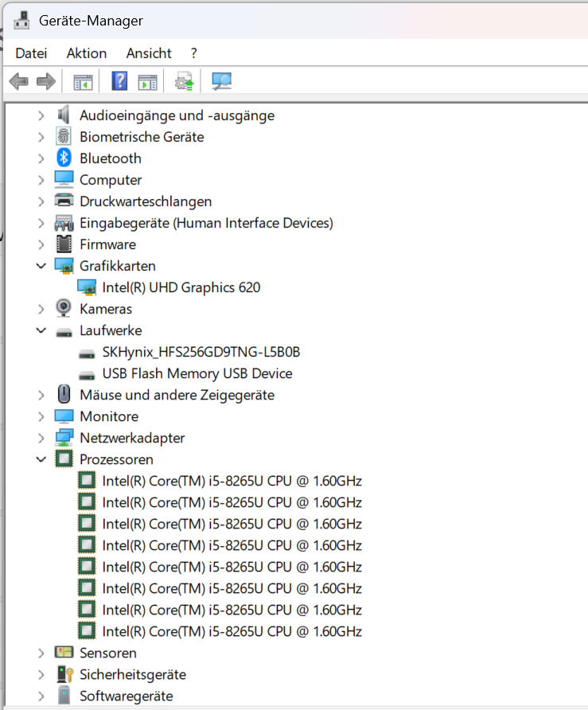Screen dimensions: 588x710
Task: Click the mouse icon for Zeigegeräte
Action: (64, 394)
